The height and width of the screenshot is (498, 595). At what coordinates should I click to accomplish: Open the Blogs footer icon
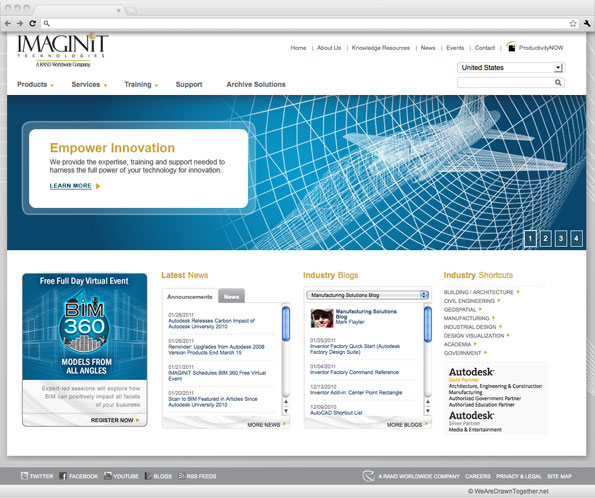pos(148,476)
